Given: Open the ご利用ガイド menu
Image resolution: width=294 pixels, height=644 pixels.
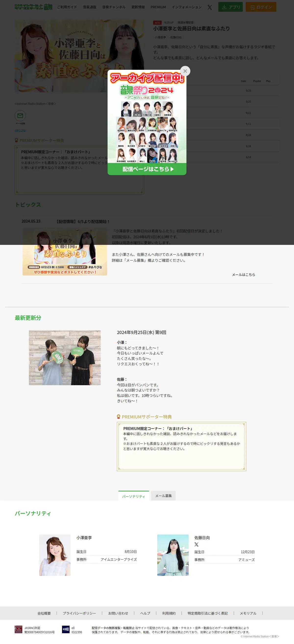Looking at the screenshot, I should [67, 7].
